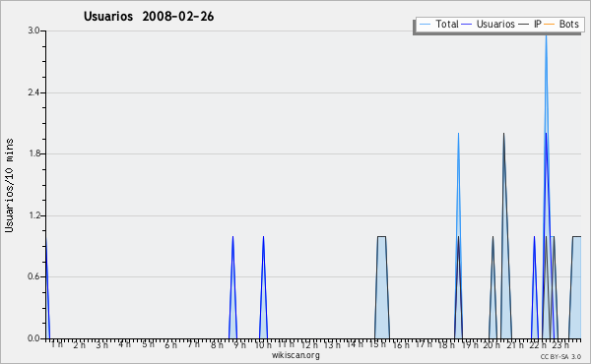Click the '21 h' x-axis label
The image size is (591, 364).
[x=515, y=344]
